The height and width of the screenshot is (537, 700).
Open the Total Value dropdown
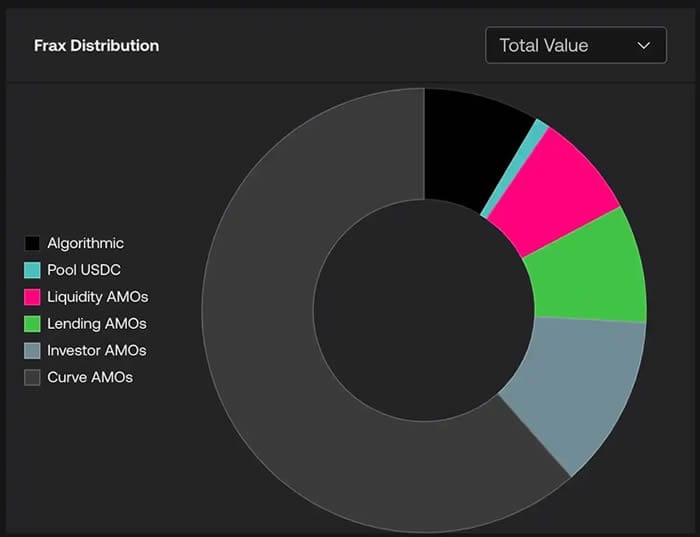tap(576, 45)
